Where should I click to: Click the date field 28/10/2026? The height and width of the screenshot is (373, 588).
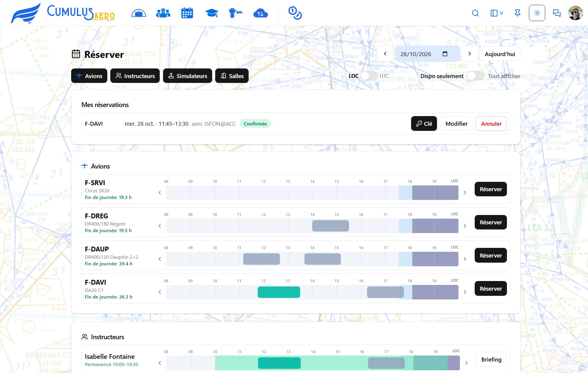click(427, 54)
